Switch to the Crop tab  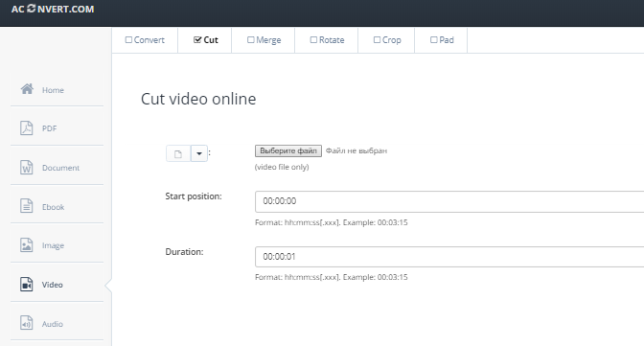tap(387, 40)
